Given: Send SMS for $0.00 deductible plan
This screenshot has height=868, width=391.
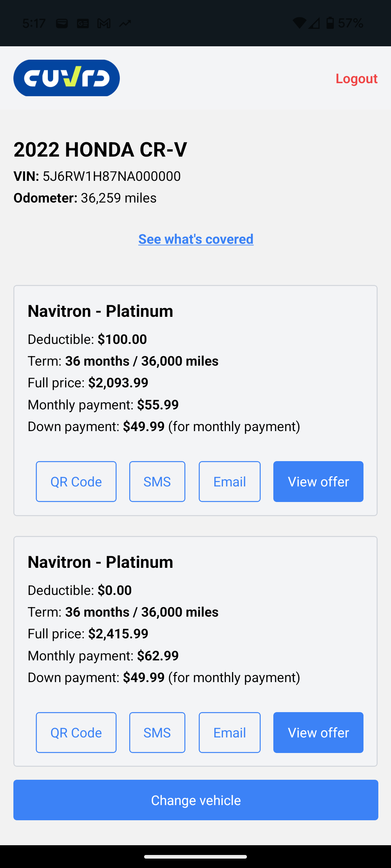Looking at the screenshot, I should coord(157,732).
